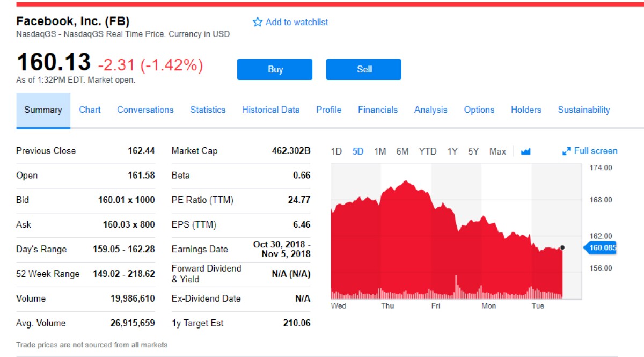
Task: Show the Max chart range
Action: (497, 151)
